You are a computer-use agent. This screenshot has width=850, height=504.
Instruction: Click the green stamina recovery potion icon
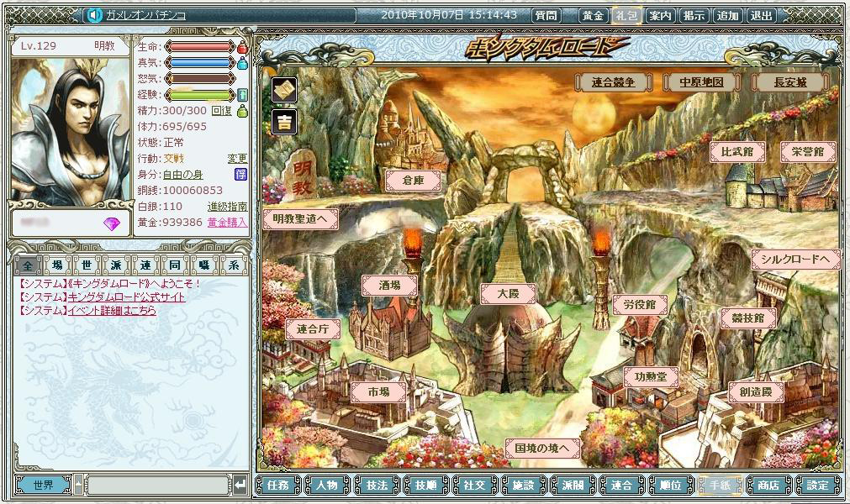pos(242,111)
